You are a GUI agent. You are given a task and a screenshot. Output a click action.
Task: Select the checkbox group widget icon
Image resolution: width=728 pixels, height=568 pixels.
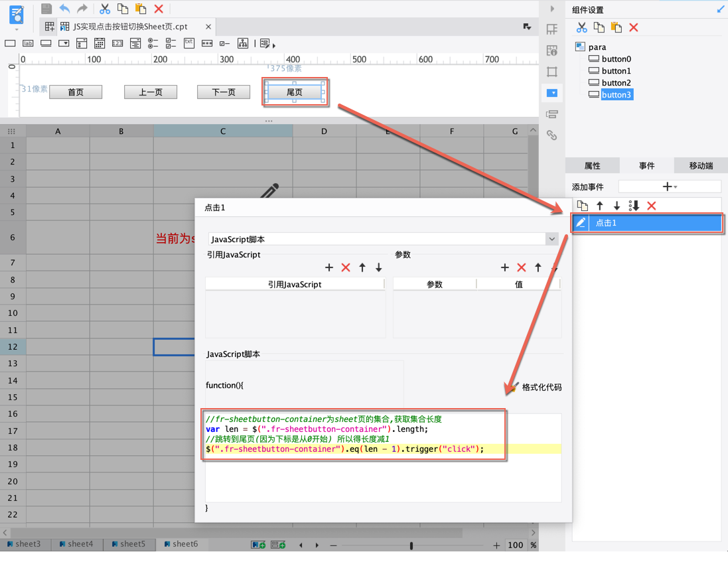[x=171, y=44]
